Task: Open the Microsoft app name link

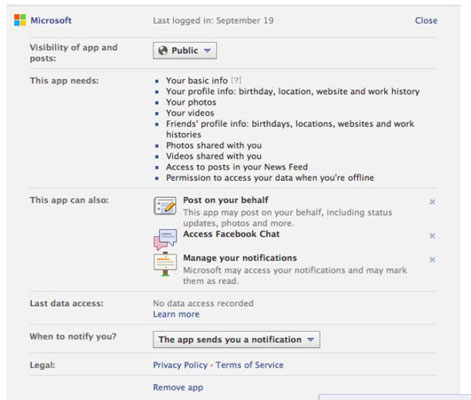Action: pos(51,20)
